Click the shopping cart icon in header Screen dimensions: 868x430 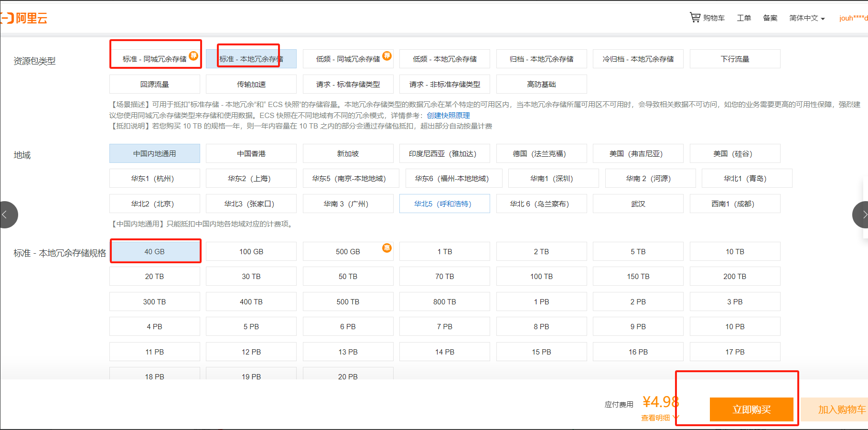(695, 18)
